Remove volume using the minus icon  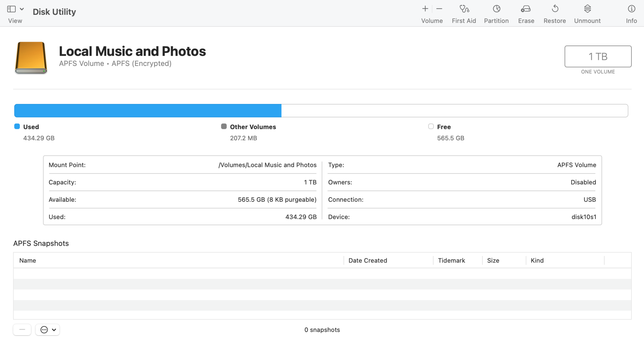coord(439,9)
